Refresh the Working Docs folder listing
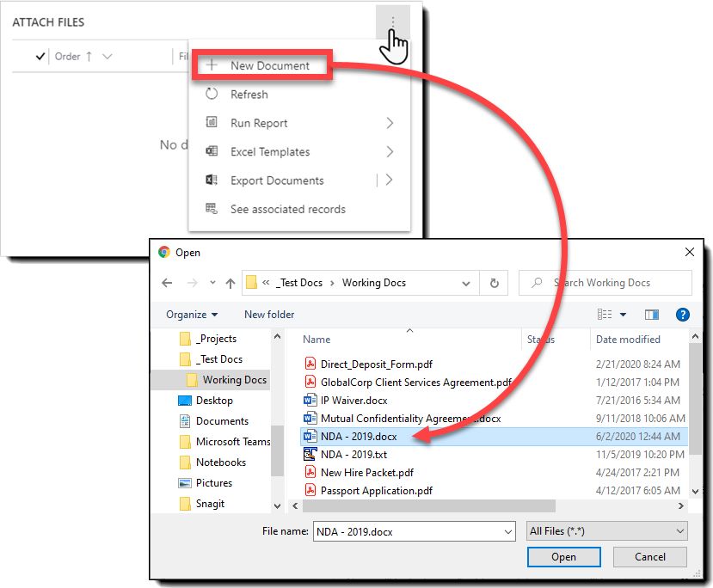Viewport: 713px width, 588px height. (x=495, y=283)
